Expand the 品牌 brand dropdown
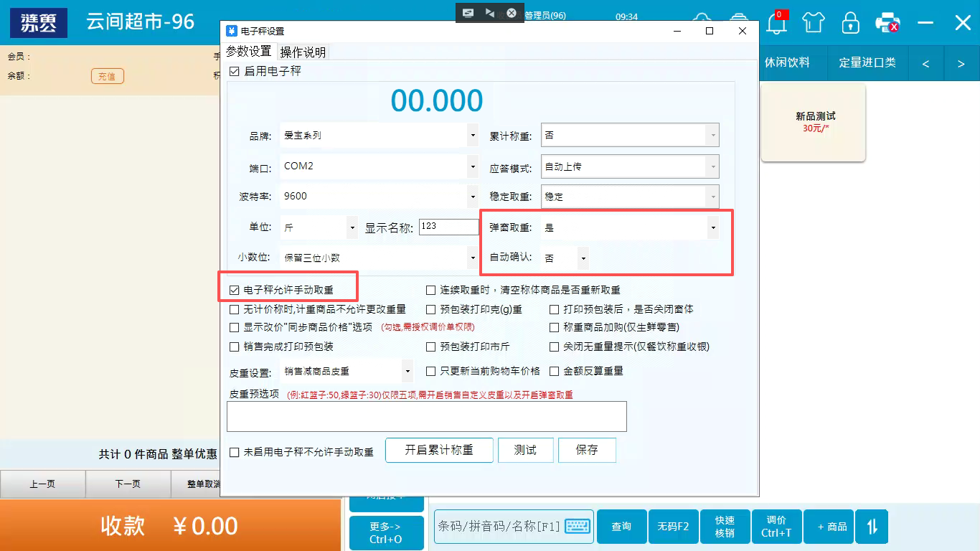The height and width of the screenshot is (551, 980). (x=472, y=135)
